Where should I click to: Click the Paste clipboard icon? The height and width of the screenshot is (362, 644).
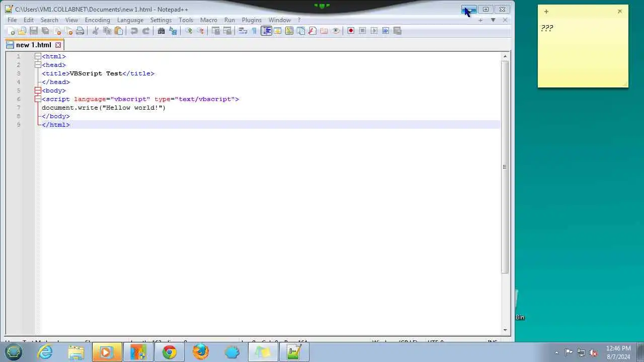pyautogui.click(x=119, y=31)
